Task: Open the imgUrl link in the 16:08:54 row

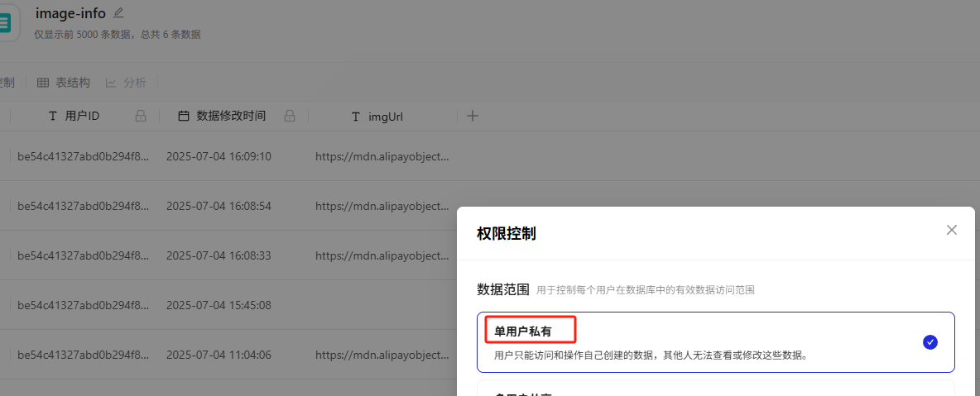Action: pos(382,206)
